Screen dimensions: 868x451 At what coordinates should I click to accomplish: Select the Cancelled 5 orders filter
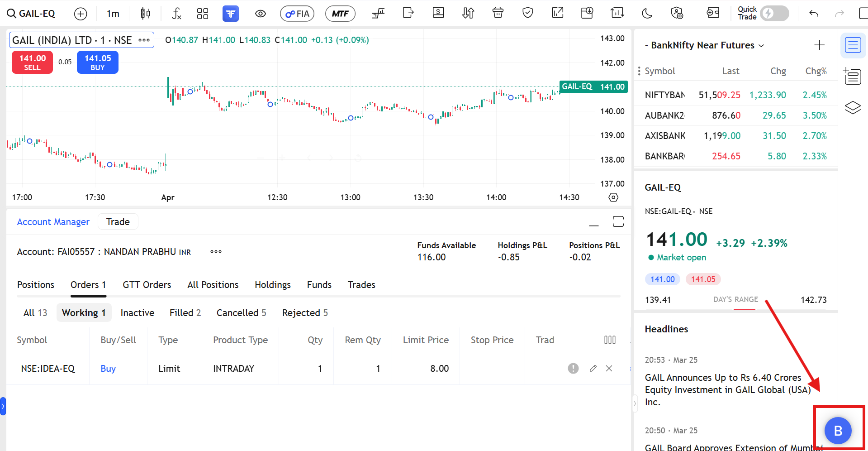point(241,313)
